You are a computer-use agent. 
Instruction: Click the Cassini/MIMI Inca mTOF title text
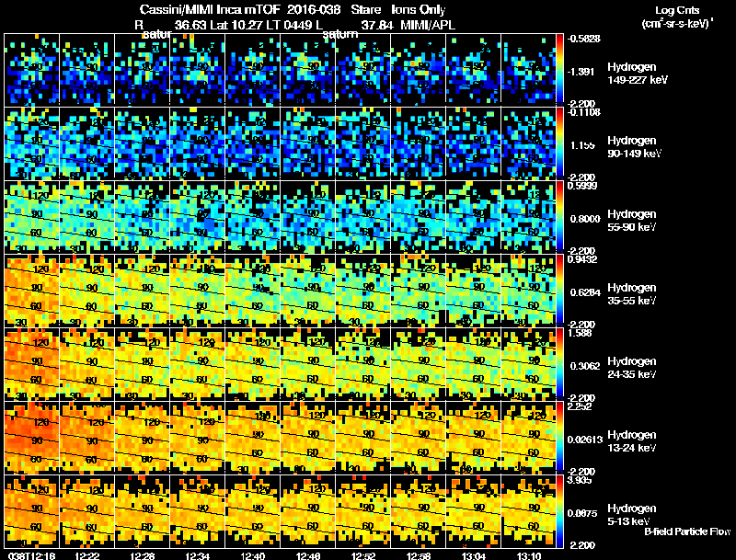pos(210,9)
